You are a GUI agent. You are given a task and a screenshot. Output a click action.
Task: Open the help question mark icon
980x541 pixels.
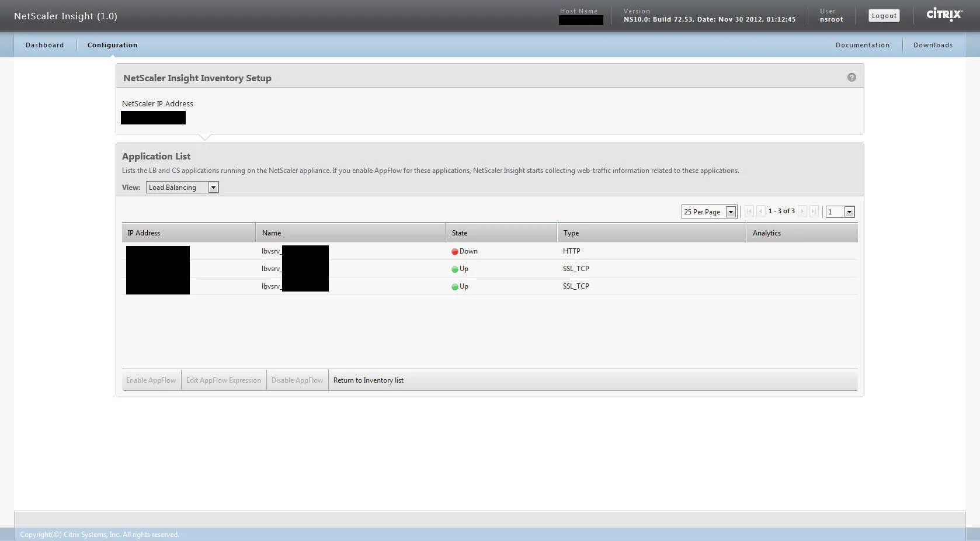click(x=852, y=77)
